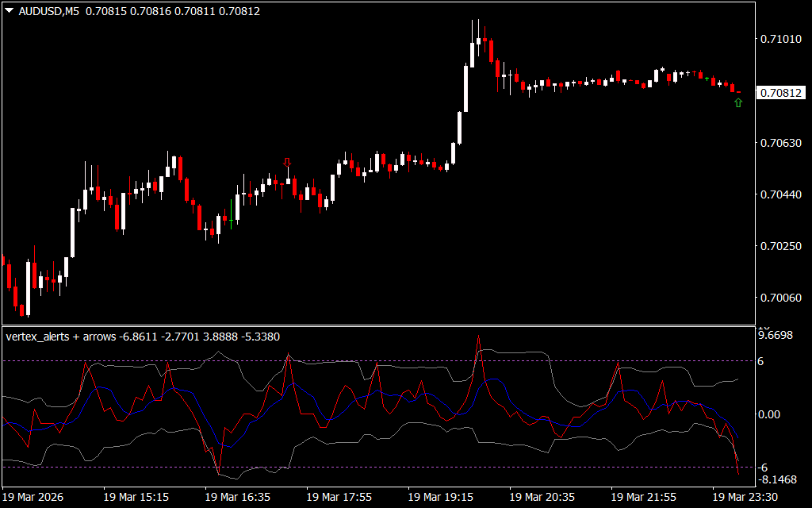Image resolution: width=812 pixels, height=508 pixels.
Task: Click the 0.70060 price axis label
Action: click(x=779, y=298)
